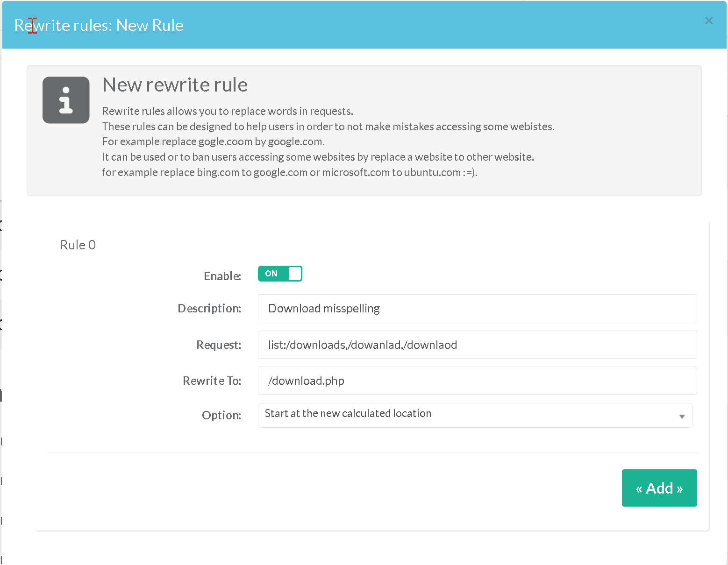Toggle the Enable switch off
728x565 pixels.
click(280, 274)
